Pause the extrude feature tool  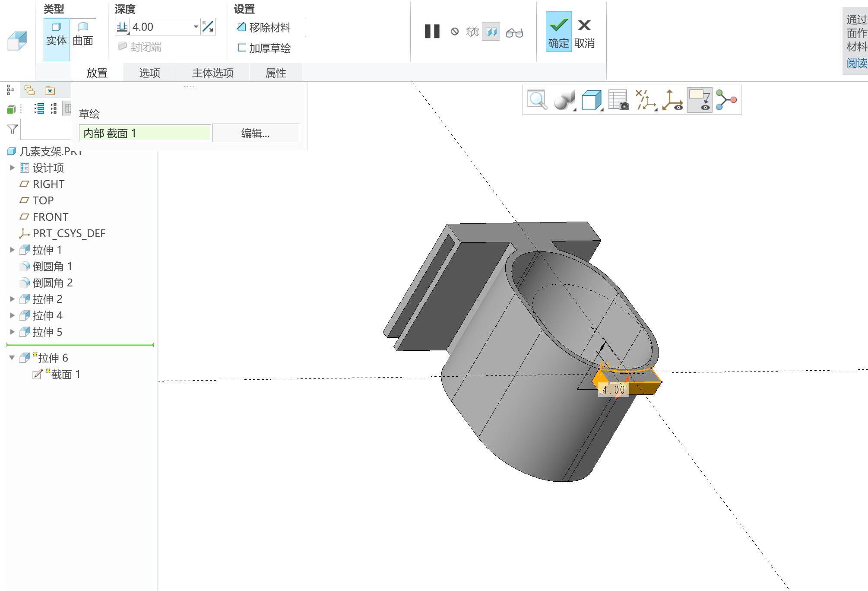pos(432,31)
